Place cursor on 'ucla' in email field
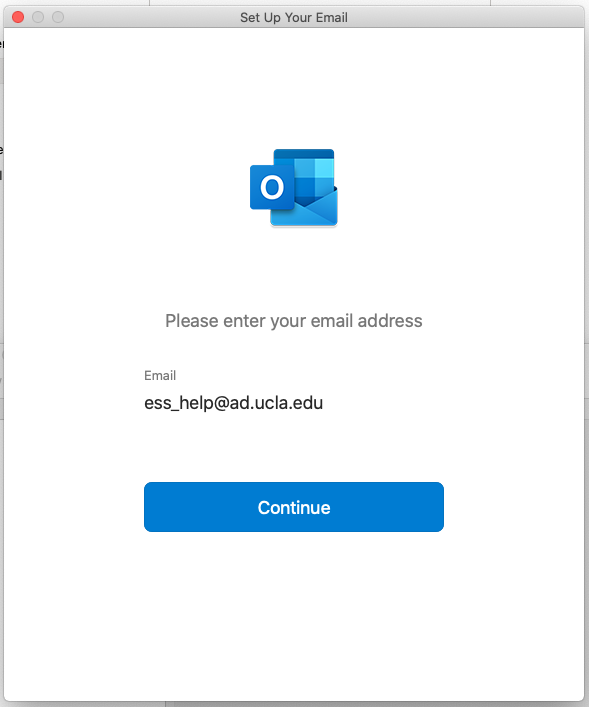Screen dimensions: 589x707 271,403
